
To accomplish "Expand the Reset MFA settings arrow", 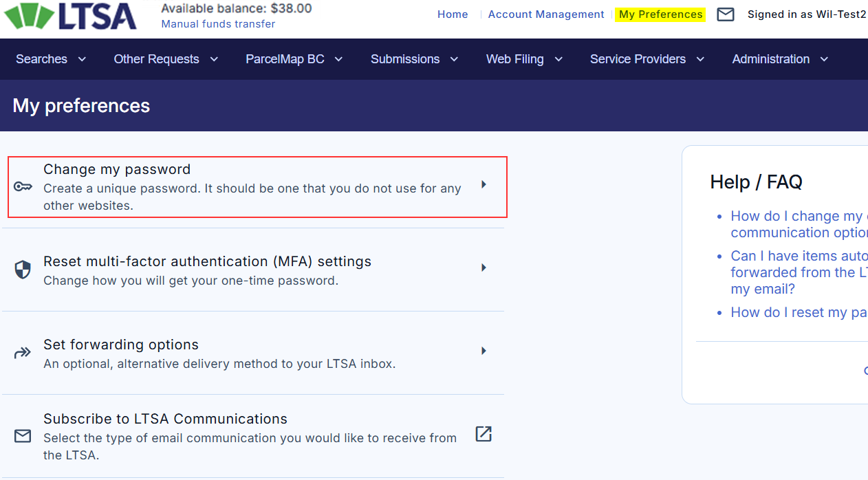I will tap(484, 268).
